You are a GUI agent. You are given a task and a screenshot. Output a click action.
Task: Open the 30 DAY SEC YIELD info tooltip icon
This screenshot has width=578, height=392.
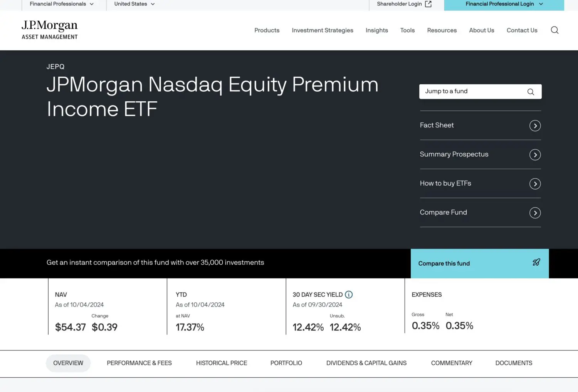click(349, 295)
